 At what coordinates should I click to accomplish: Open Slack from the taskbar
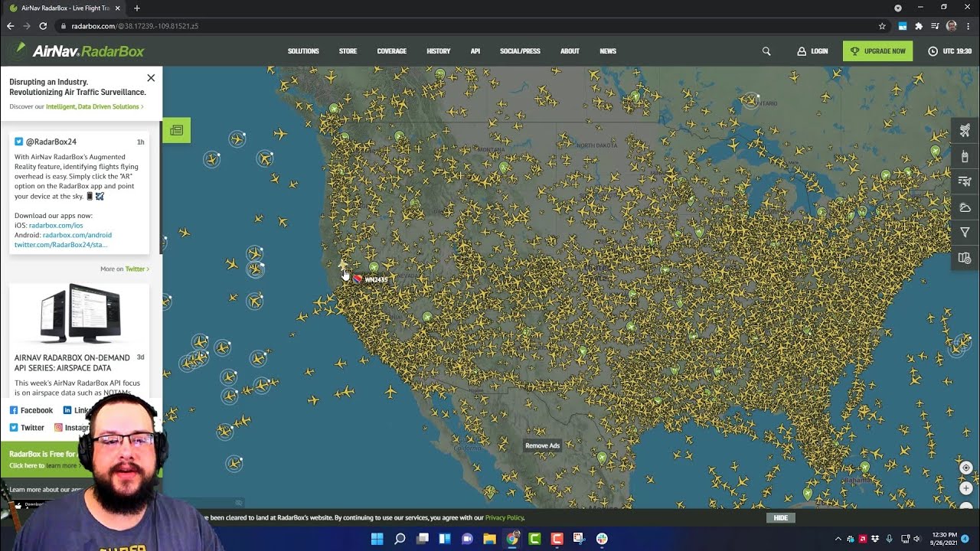[602, 539]
